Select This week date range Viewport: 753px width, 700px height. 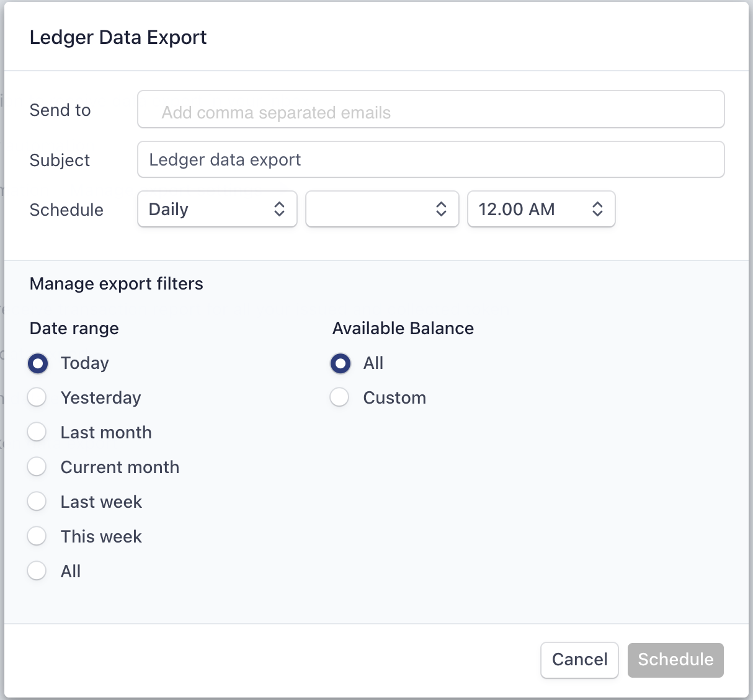coord(37,536)
